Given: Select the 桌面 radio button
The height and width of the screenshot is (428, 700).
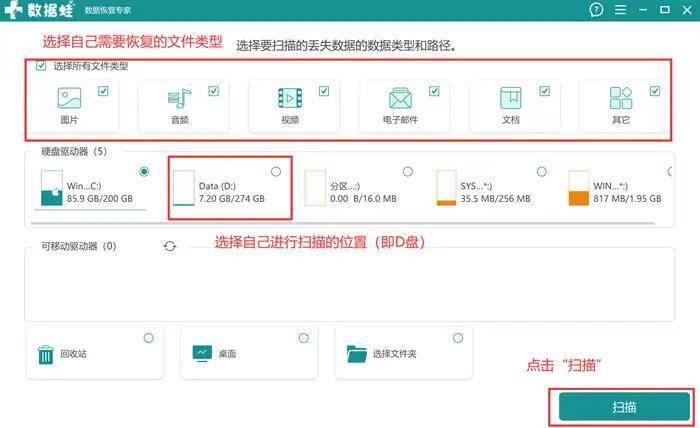Looking at the screenshot, I should coord(304,338).
